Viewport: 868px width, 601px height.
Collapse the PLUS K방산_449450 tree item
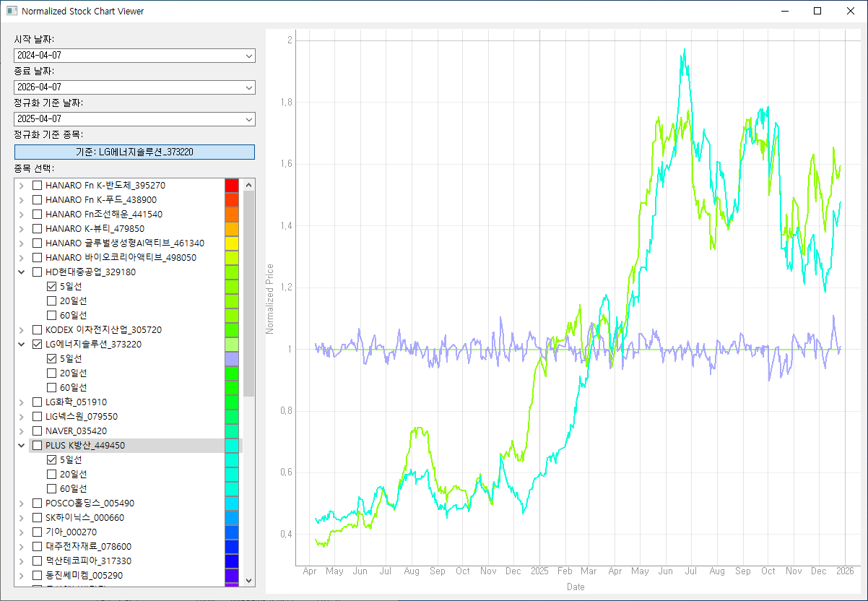pyautogui.click(x=21, y=445)
